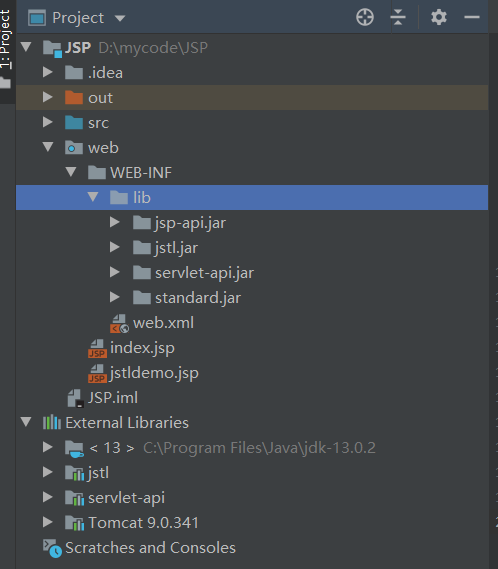Click the orange out folder icon
Screen dimensions: 498x569
pyautogui.click(x=74, y=98)
